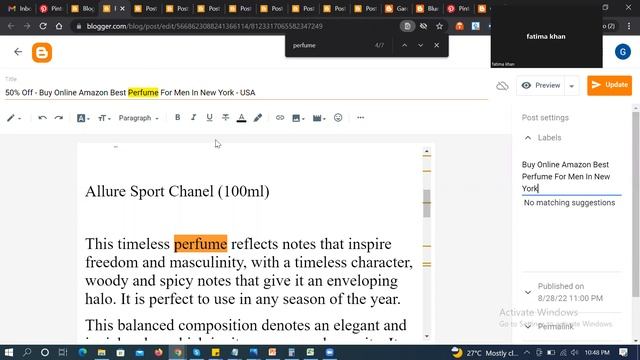Open the Preview dropdown arrow
This screenshot has height=360, width=640.
[x=572, y=86]
